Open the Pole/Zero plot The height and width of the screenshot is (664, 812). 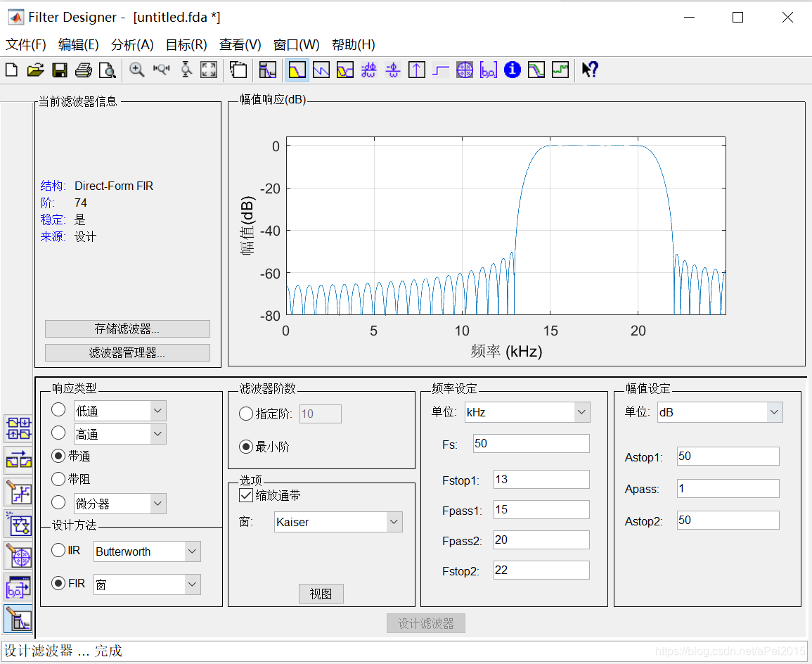coord(465,70)
